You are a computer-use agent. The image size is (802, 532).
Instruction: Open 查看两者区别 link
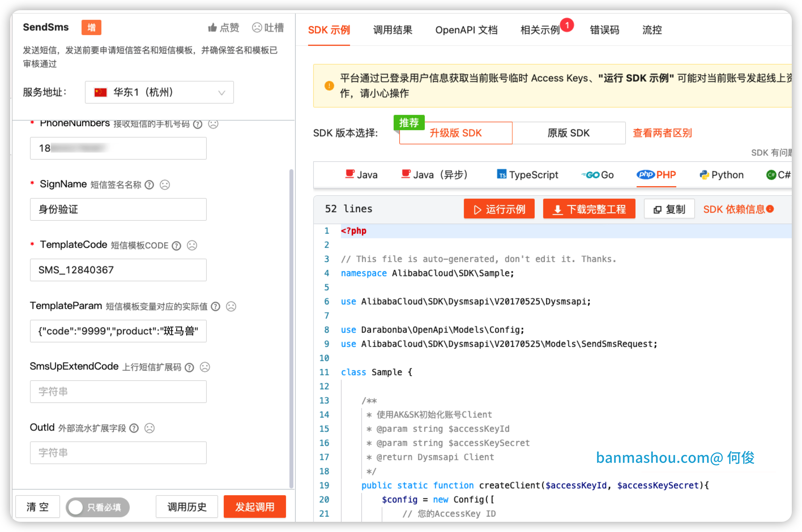[662, 133]
